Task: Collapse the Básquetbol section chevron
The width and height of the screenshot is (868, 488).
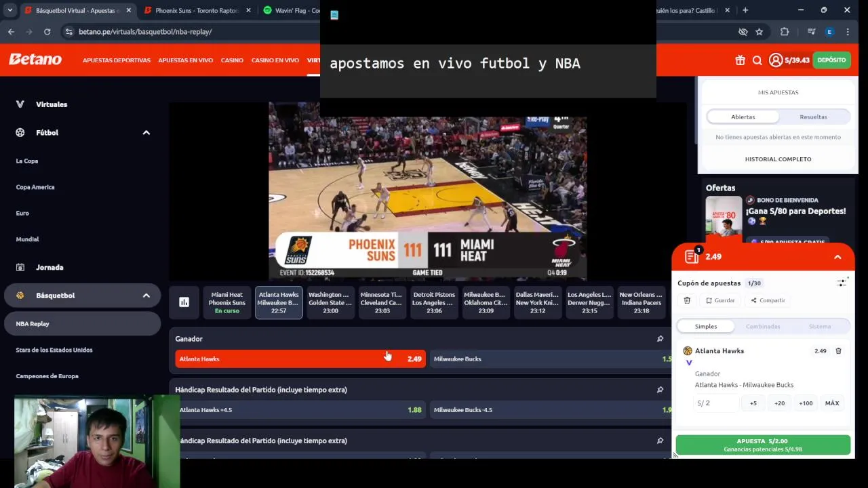Action: click(146, 296)
